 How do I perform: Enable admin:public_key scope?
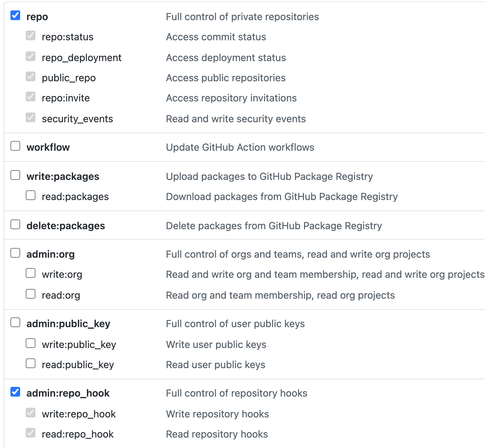(15, 323)
